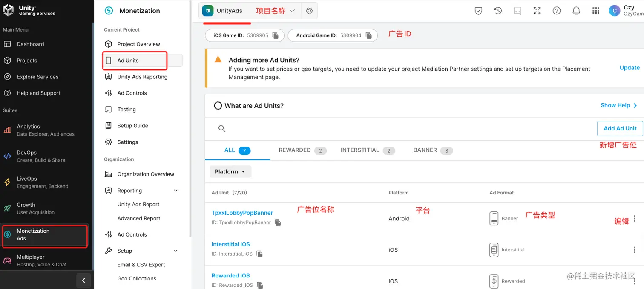644x289 pixels.
Task: Open Geo Collections
Action: point(137,279)
